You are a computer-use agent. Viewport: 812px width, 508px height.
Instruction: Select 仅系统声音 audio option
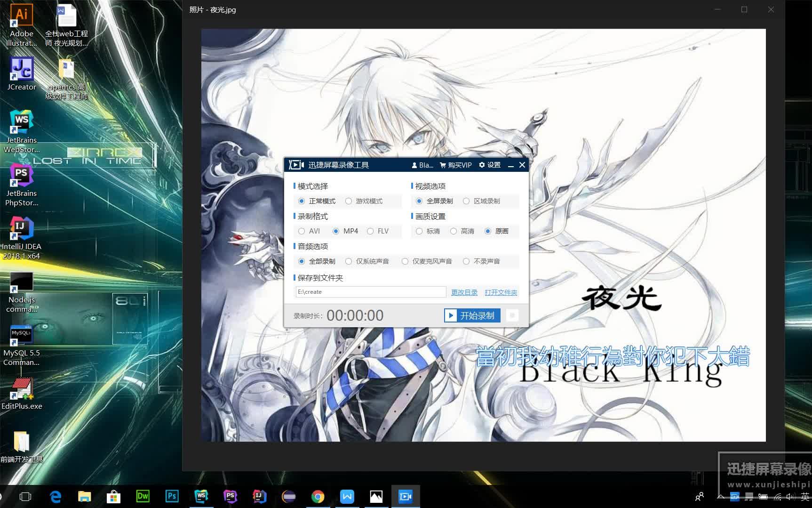[x=367, y=261]
